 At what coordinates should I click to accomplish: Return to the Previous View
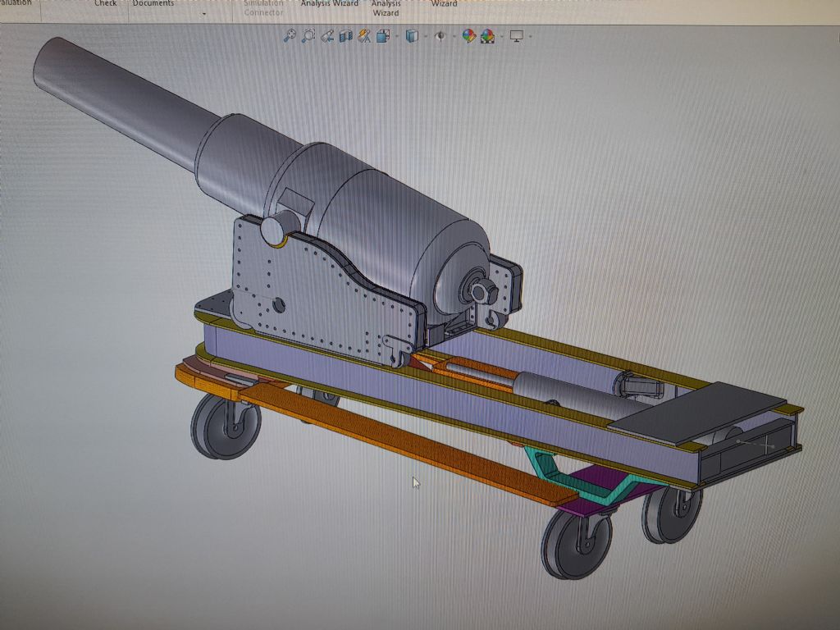pyautogui.click(x=327, y=36)
